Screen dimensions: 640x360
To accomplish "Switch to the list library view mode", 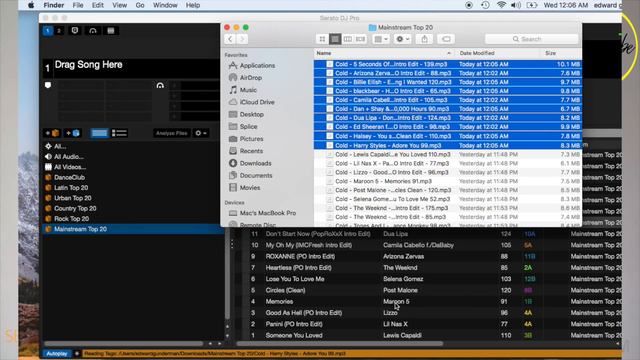I will [x=119, y=133].
